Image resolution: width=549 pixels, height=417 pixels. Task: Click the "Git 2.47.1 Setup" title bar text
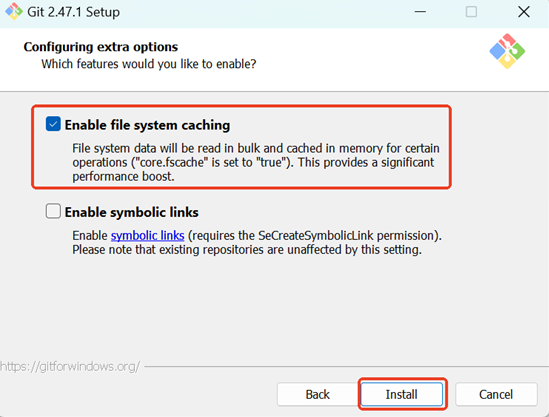pyautogui.click(x=74, y=12)
